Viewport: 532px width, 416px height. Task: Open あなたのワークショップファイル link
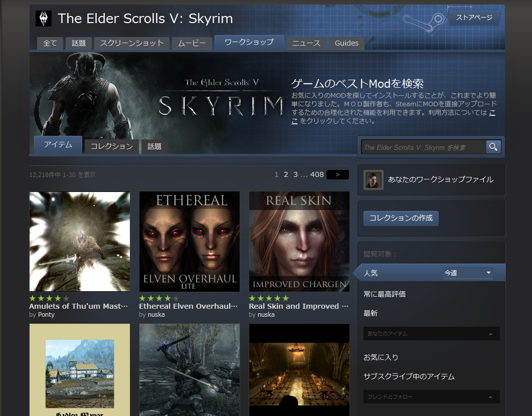click(x=440, y=180)
